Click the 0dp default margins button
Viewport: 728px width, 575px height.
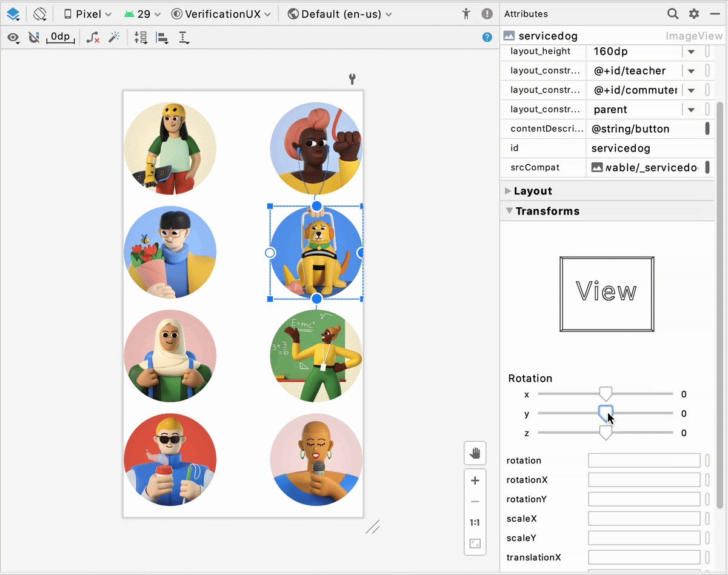point(61,38)
